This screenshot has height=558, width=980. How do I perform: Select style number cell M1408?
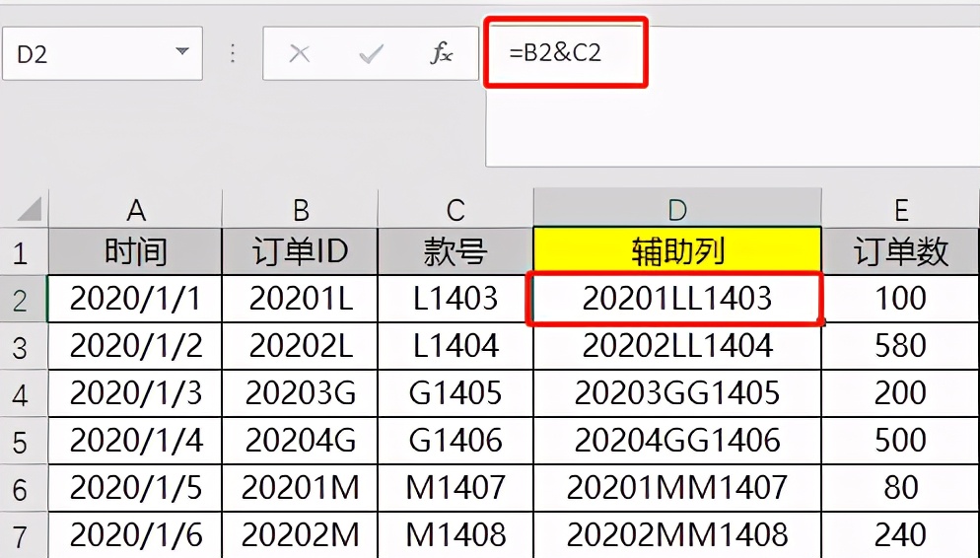click(455, 535)
